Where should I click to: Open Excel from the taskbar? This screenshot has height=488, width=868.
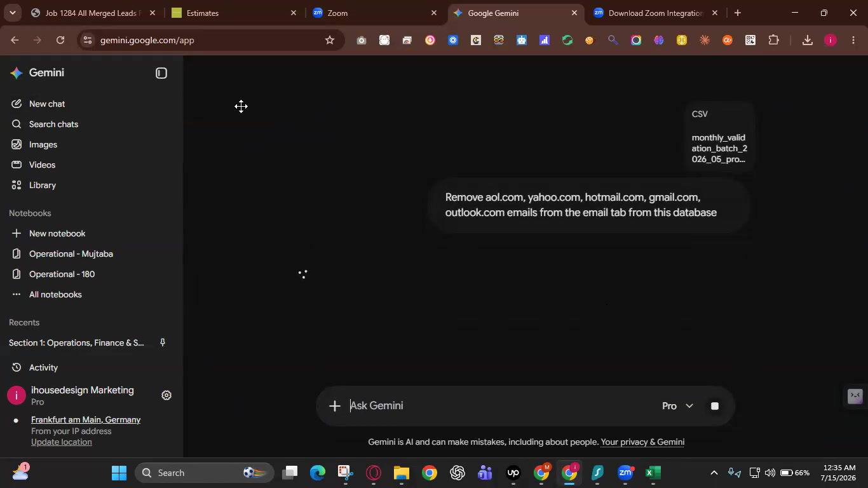tap(653, 473)
